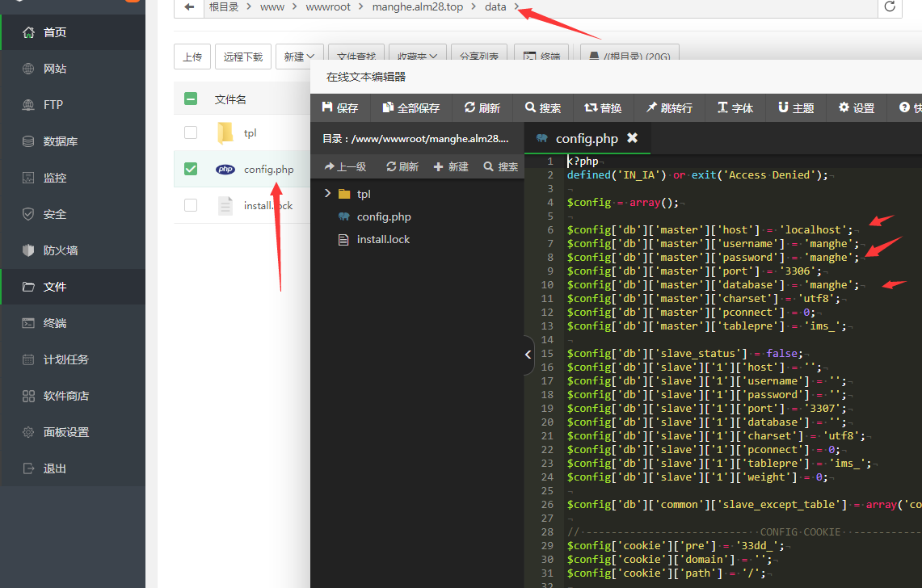Click the Upload button

pyautogui.click(x=192, y=57)
